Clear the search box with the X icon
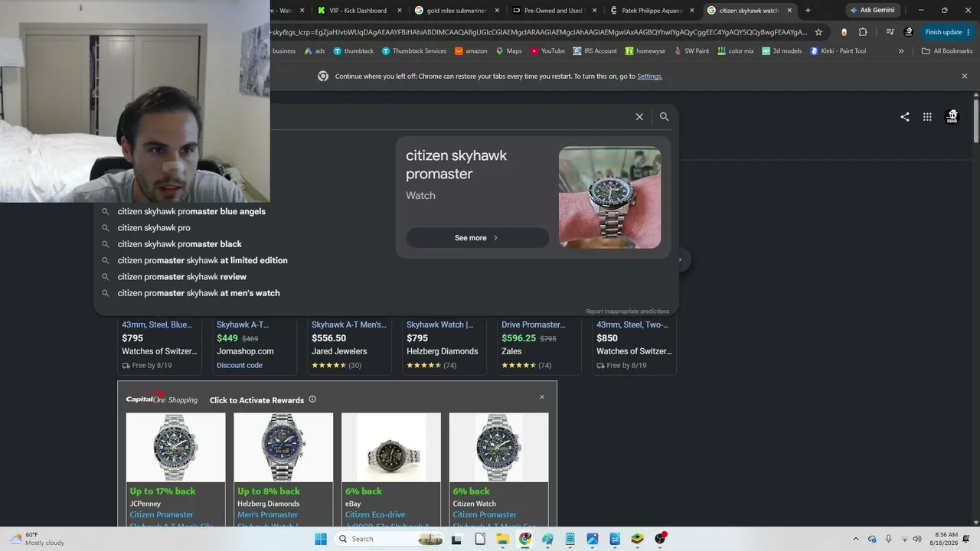 639,117
